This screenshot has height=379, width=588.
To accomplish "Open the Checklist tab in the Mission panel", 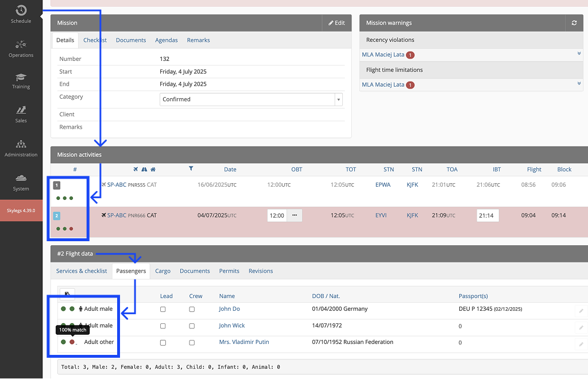I will click(x=95, y=40).
